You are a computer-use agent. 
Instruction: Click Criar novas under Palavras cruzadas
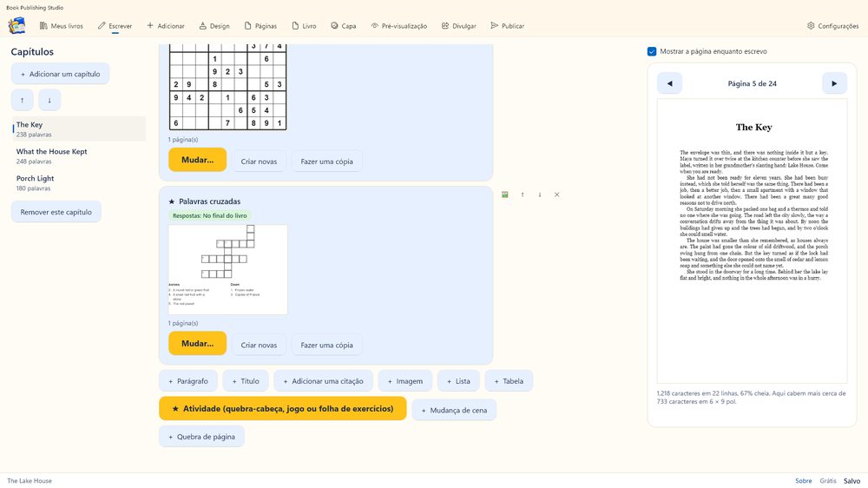tap(259, 345)
